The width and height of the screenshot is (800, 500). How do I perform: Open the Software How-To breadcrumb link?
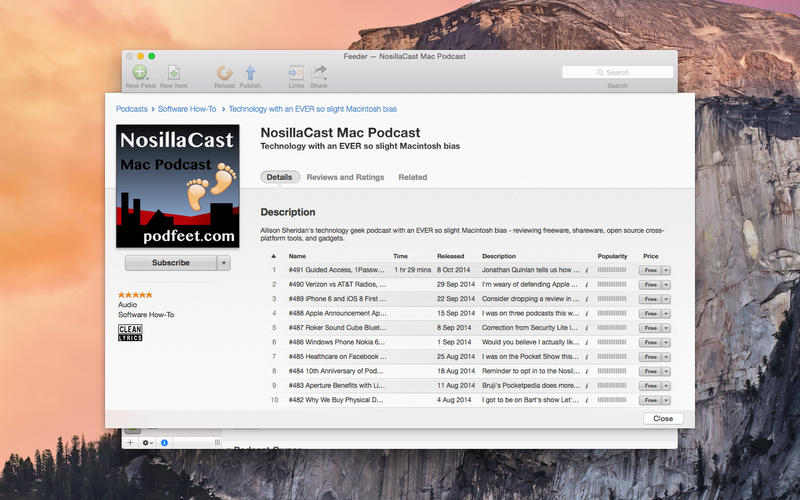tap(187, 109)
